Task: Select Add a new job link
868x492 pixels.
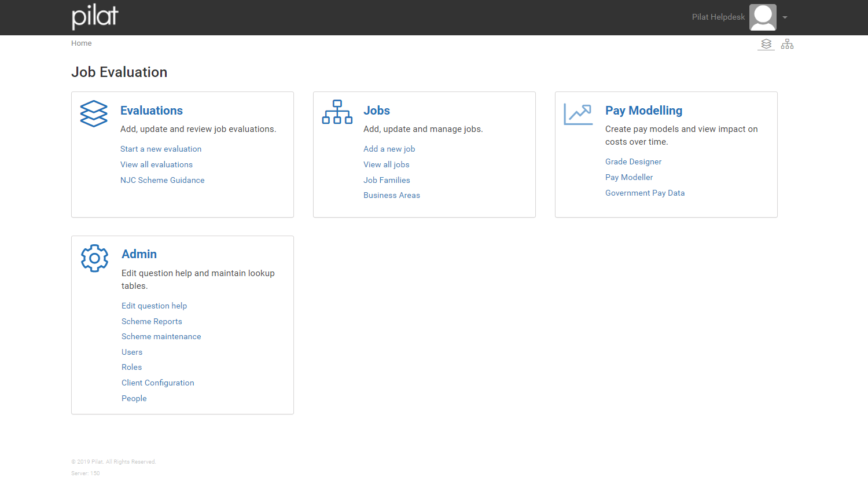Action: click(389, 149)
